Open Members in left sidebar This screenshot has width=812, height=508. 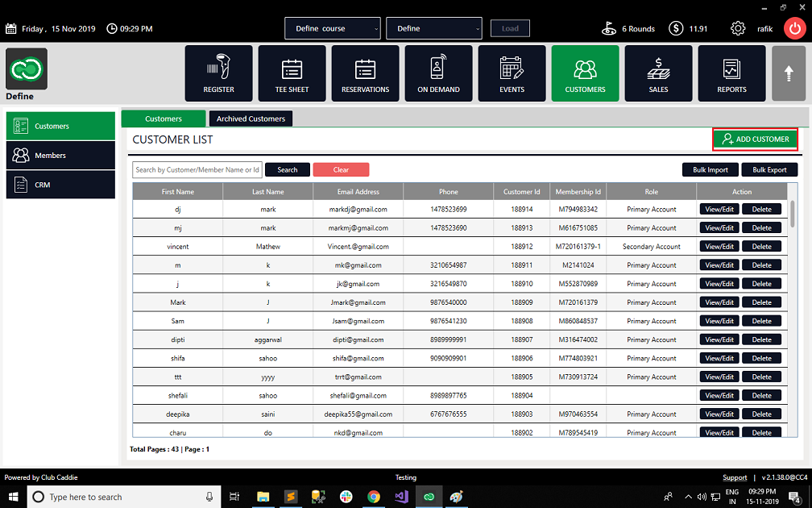click(x=60, y=155)
